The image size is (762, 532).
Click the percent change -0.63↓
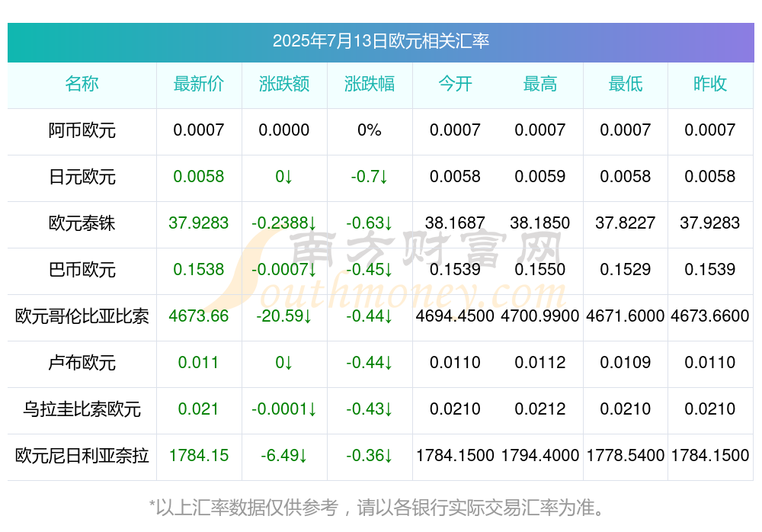coord(370,223)
